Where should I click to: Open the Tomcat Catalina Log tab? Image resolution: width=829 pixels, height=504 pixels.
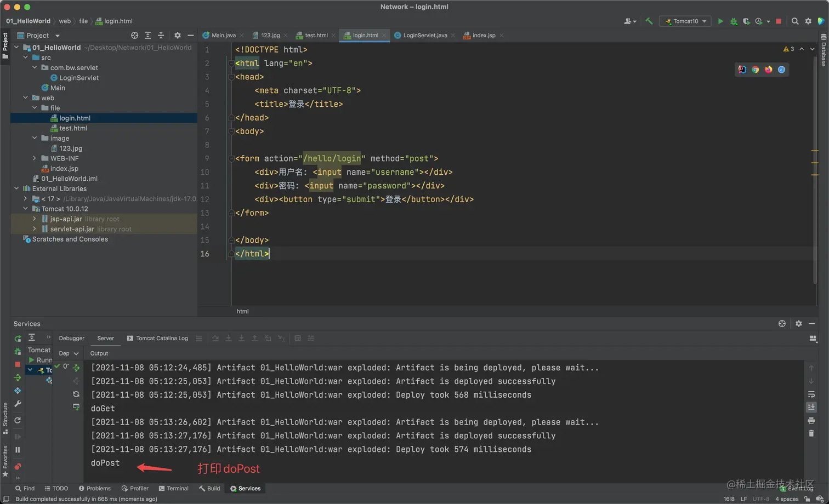coord(157,338)
